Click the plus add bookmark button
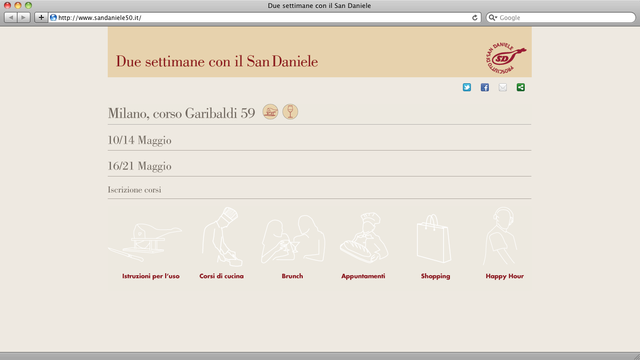Screen dimensions: 640x360 point(41,18)
